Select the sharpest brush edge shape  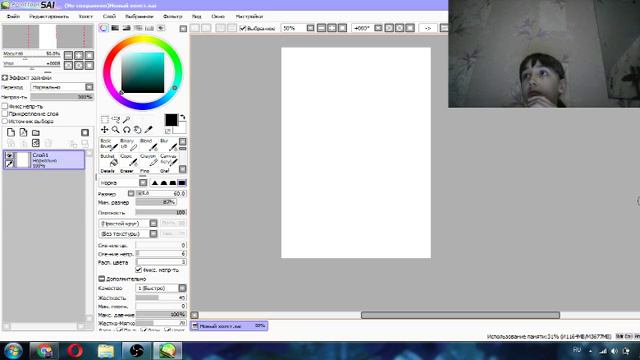click(155, 183)
